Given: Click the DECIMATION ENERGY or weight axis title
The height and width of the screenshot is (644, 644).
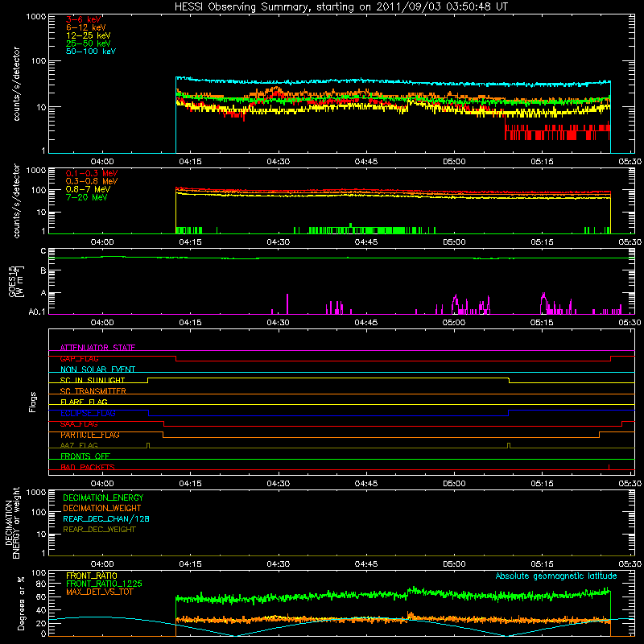Looking at the screenshot, I should tap(12, 522).
